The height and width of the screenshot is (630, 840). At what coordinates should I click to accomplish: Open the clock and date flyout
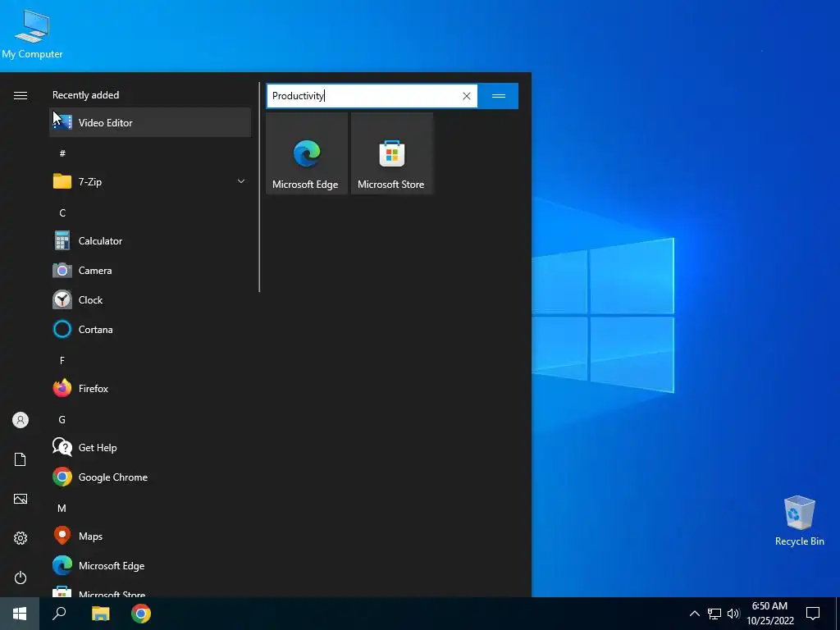[769, 614]
